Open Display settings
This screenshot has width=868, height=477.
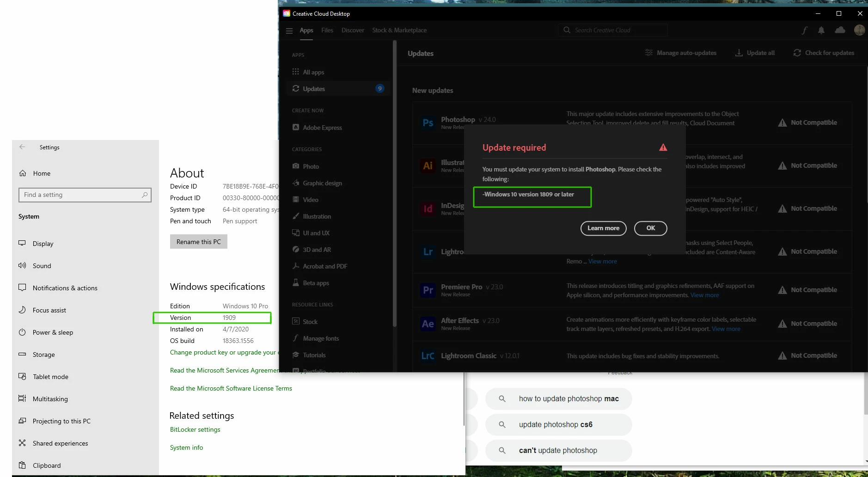86,244
